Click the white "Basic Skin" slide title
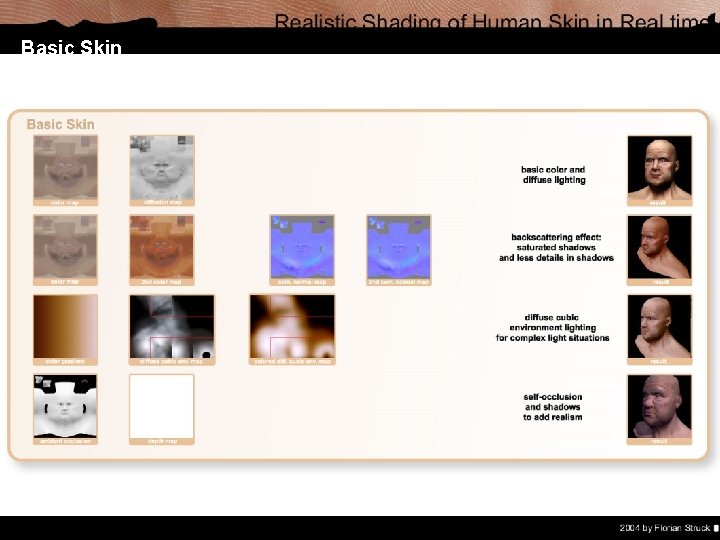Viewport: 720px width, 540px height. [71, 47]
